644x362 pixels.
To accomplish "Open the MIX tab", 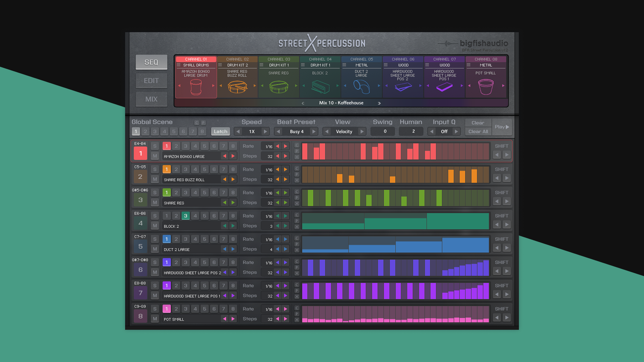I will point(151,99).
